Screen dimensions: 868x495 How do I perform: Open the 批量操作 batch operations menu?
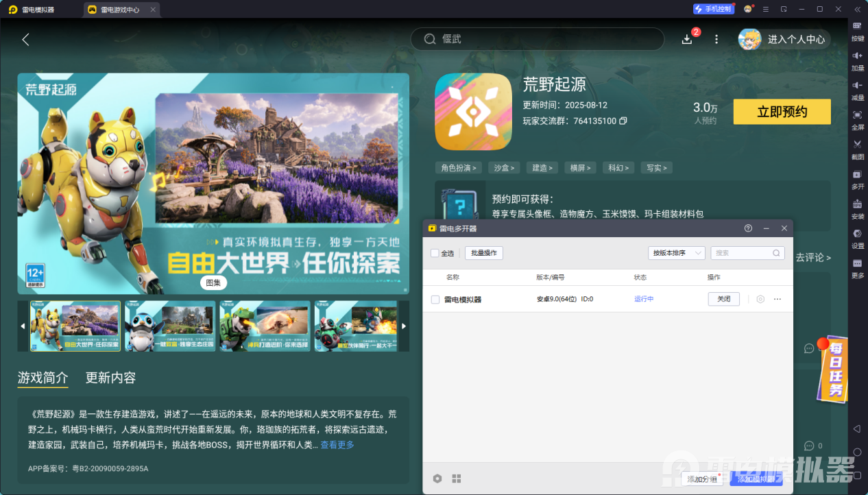[484, 253]
